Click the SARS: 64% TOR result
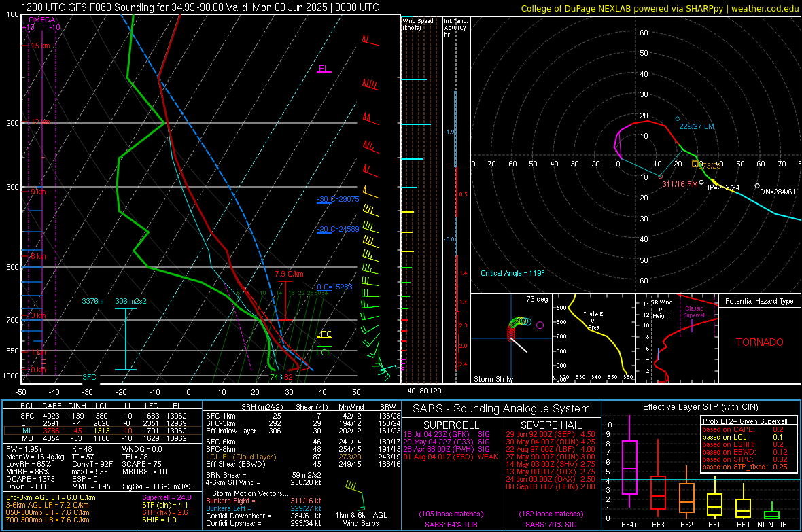802x532 pixels. [x=451, y=525]
